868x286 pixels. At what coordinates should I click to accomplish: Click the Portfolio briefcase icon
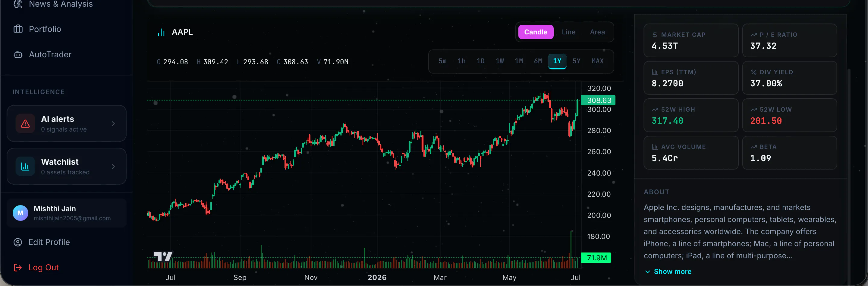(18, 29)
